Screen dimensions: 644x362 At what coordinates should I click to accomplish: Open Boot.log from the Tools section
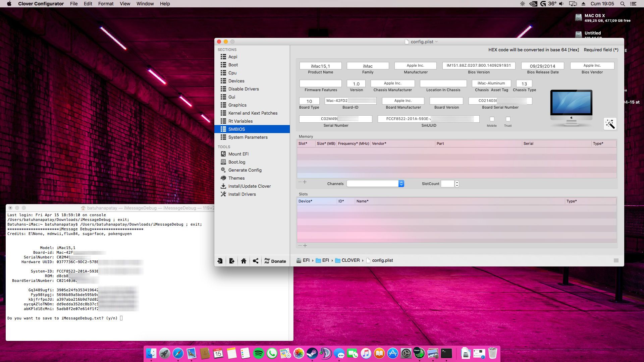click(x=237, y=162)
